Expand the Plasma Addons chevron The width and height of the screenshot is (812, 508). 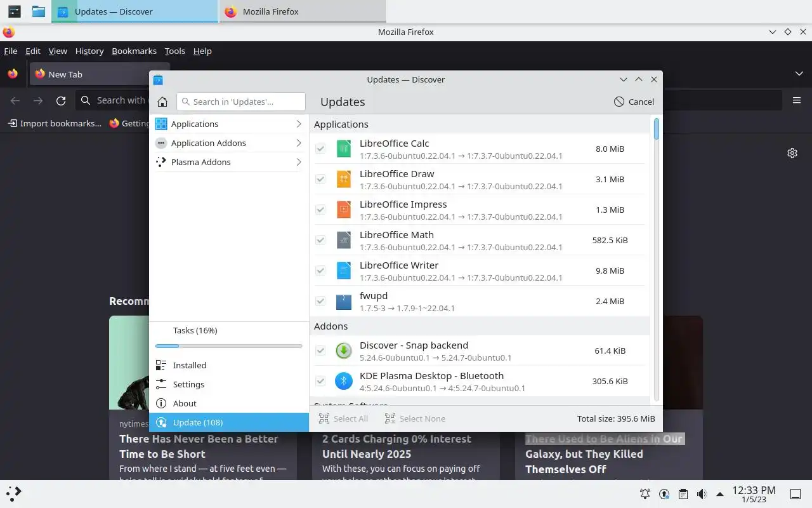(298, 162)
